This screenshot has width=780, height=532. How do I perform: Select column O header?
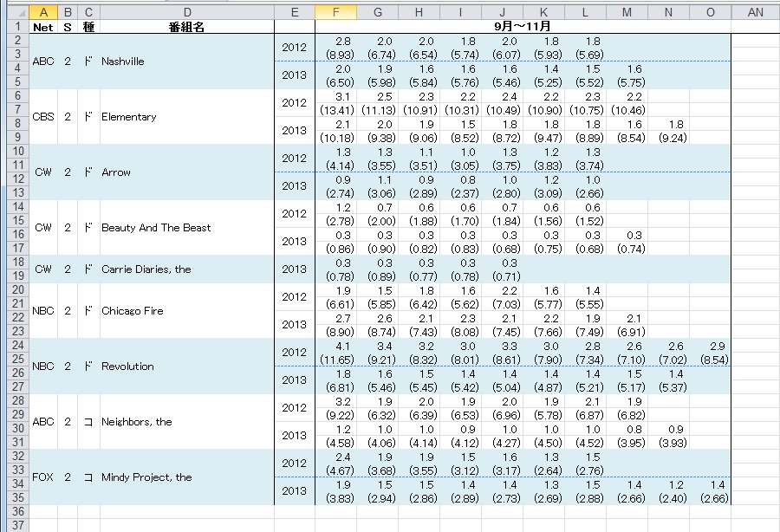[x=711, y=12]
